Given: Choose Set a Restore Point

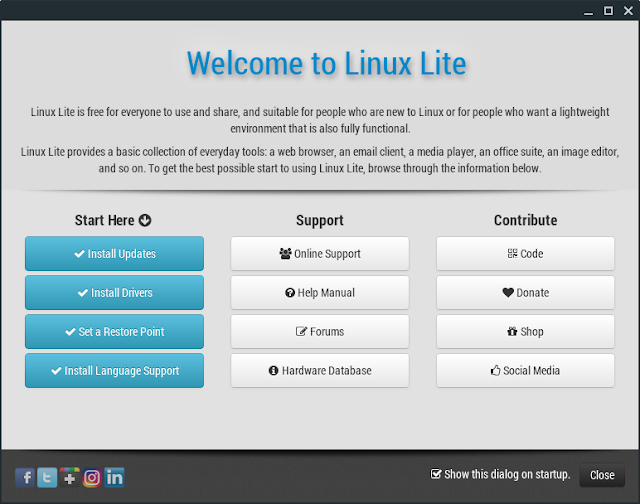Looking at the screenshot, I should coord(114,331).
